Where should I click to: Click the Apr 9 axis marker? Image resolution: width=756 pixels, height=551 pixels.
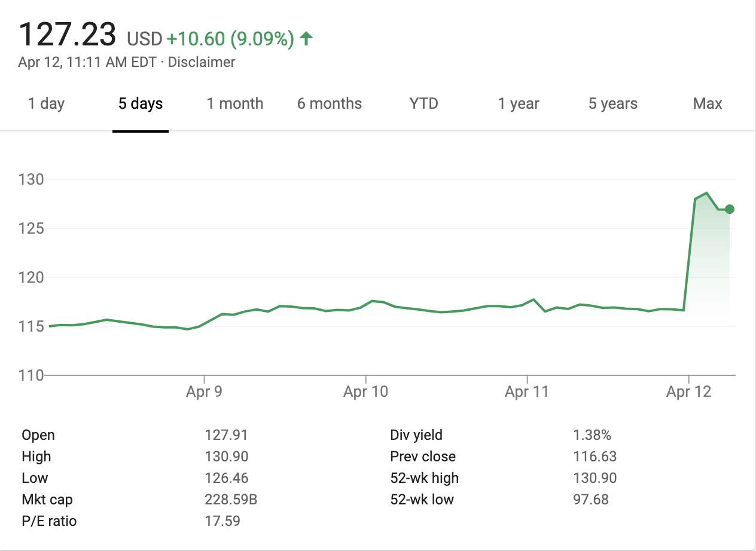tap(204, 392)
